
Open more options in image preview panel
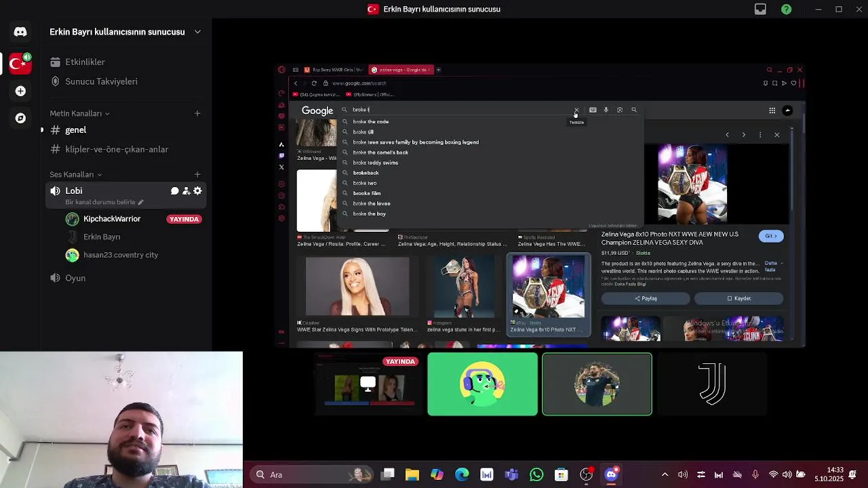coord(760,135)
